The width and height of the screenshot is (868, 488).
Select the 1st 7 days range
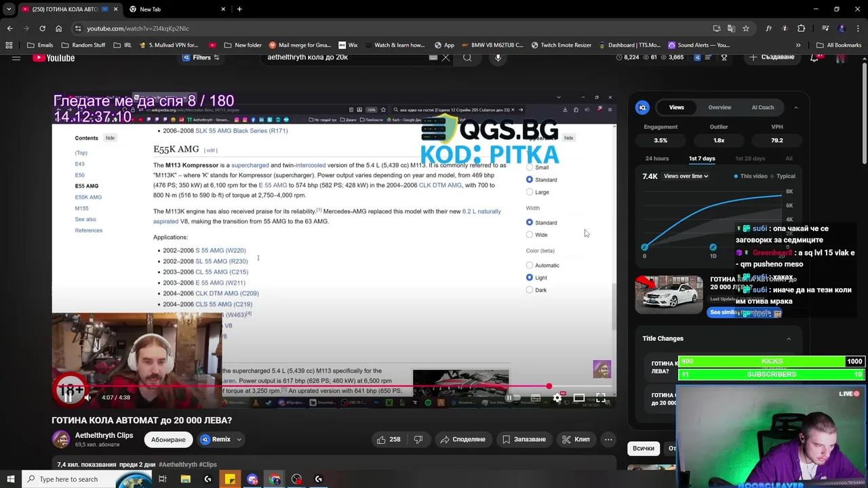[x=702, y=159]
